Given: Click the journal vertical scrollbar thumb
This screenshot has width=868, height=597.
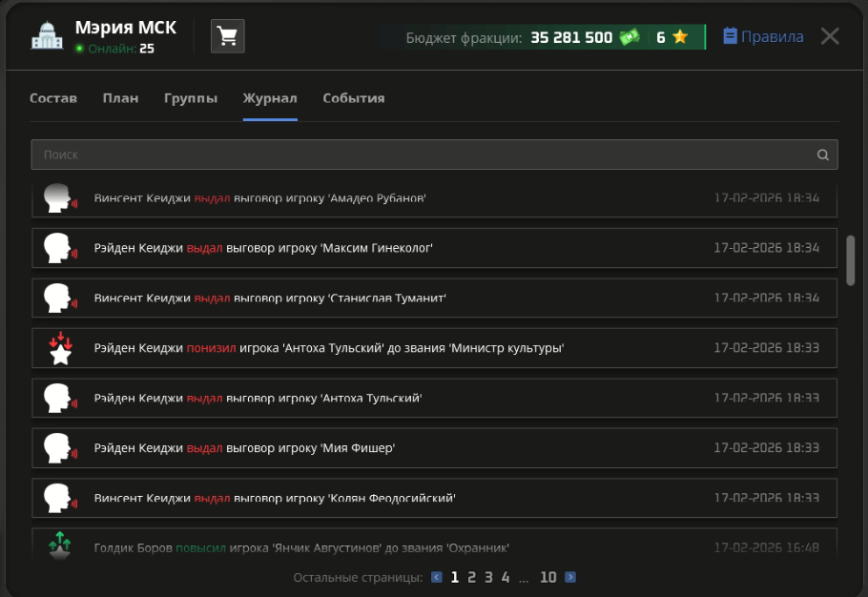Looking at the screenshot, I should (851, 259).
